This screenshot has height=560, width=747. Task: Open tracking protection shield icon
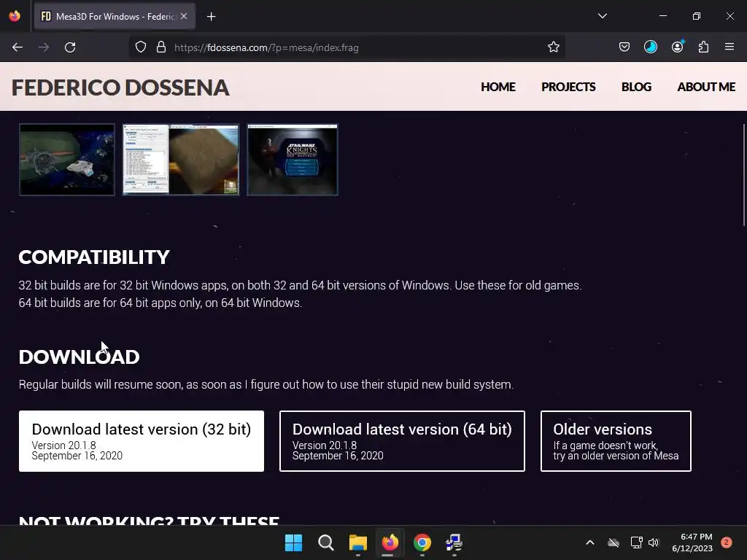click(141, 47)
